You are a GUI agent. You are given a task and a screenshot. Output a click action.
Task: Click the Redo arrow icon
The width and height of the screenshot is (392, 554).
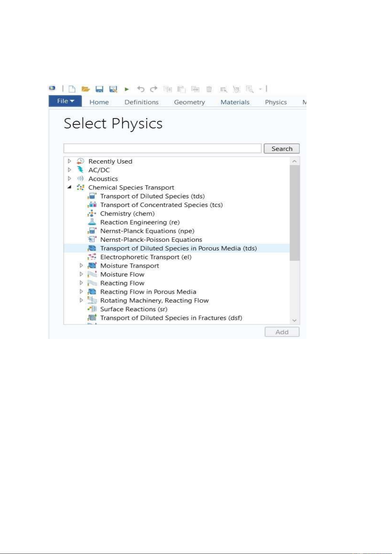pos(154,89)
